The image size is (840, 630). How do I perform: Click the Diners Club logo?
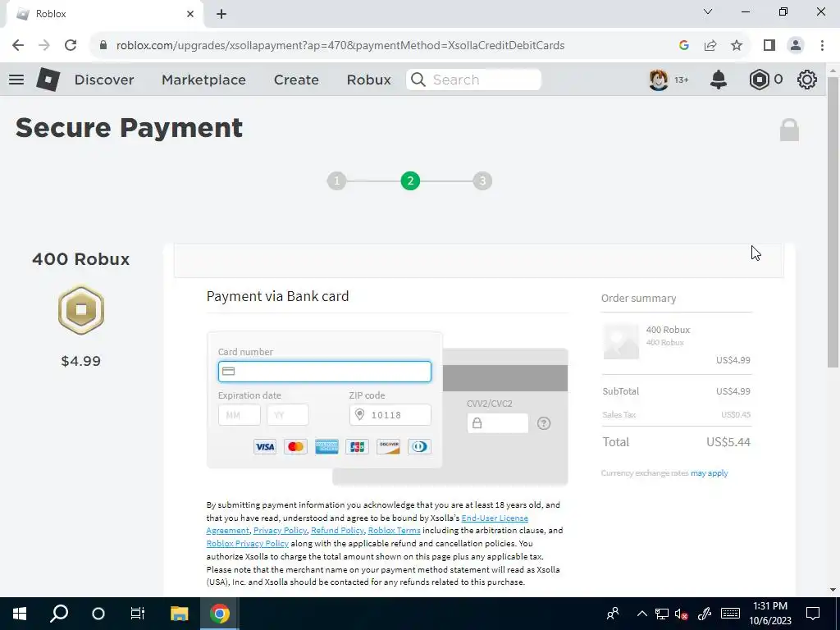pos(419,446)
